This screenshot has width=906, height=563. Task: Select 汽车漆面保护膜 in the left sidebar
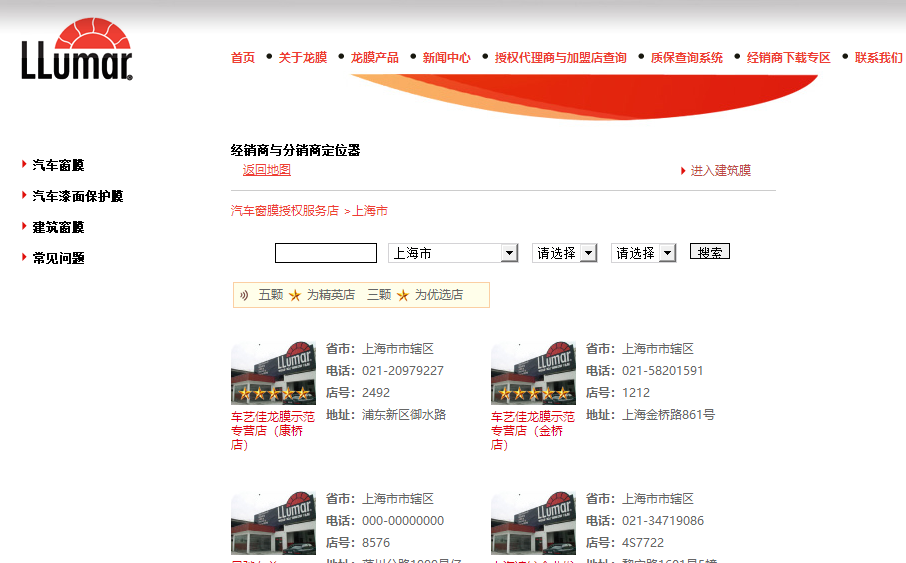coord(78,197)
